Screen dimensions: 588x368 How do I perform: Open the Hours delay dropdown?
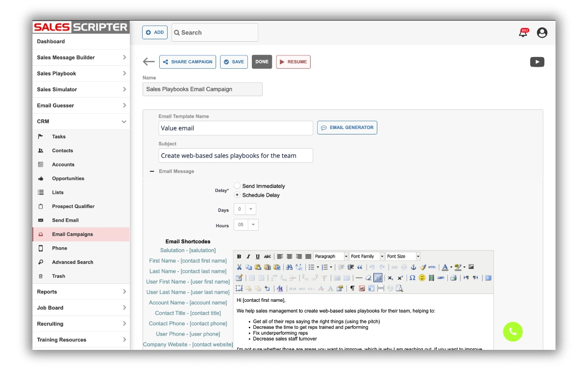coord(253,224)
